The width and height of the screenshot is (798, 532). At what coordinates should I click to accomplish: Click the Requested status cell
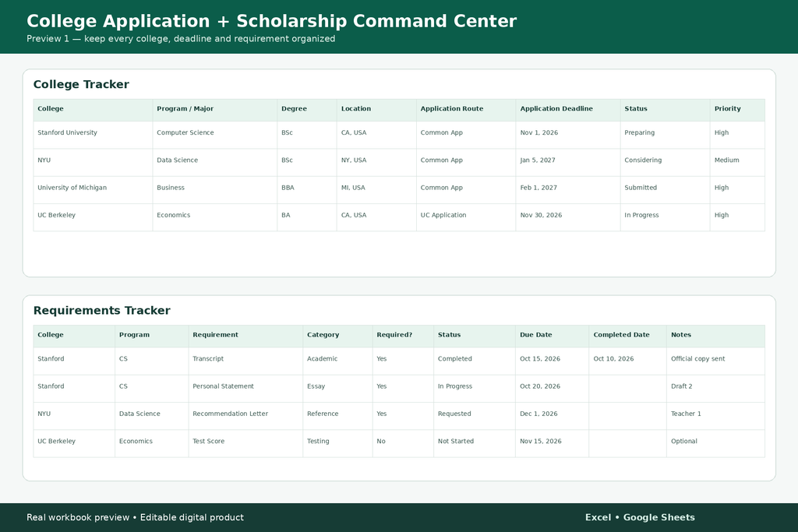click(x=475, y=416)
